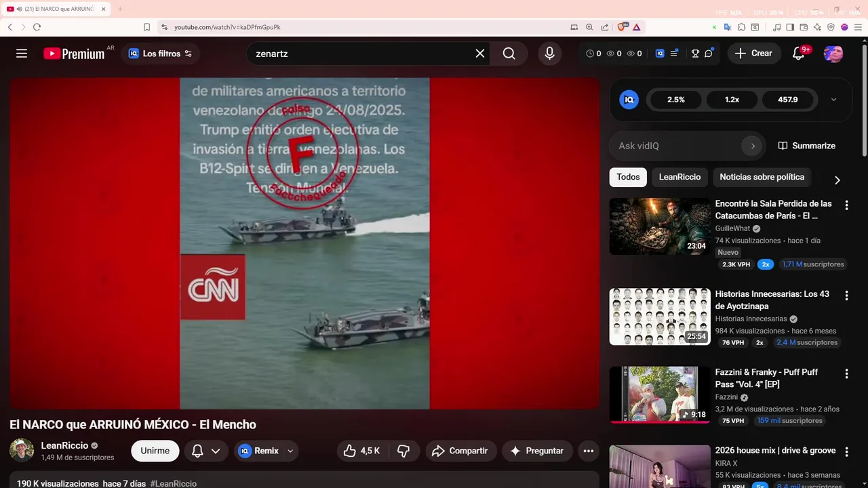Open the vidIQ Remix dropdown arrow
Image resolution: width=868 pixels, height=488 pixels.
click(290, 451)
